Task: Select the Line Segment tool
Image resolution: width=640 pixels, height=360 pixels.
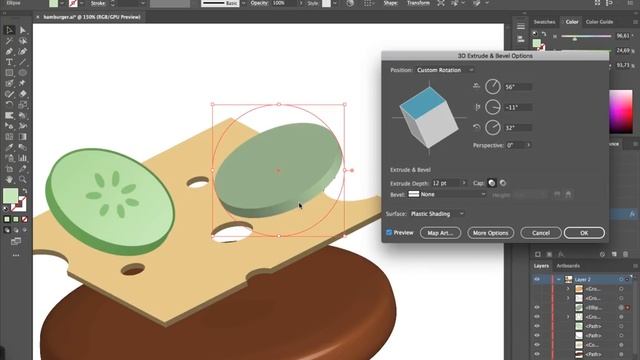Action: click(x=22, y=62)
